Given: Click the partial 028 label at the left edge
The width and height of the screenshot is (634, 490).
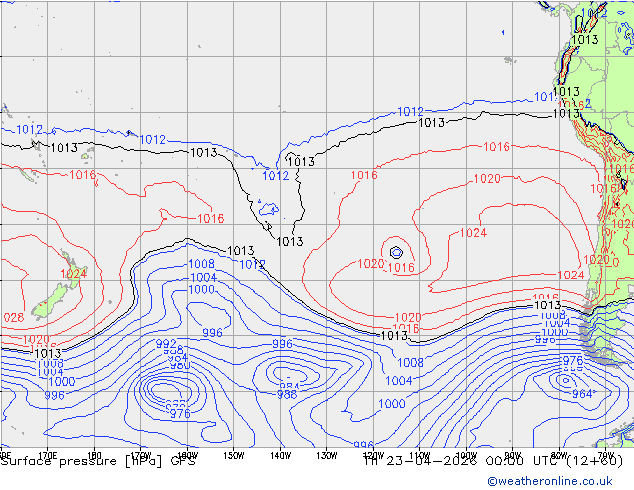Looking at the screenshot, I should click(13, 317).
